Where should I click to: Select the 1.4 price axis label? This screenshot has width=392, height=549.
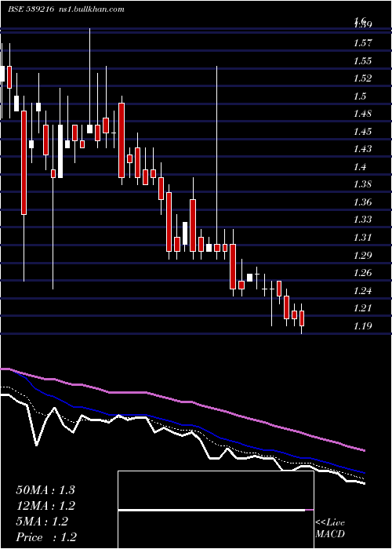(360, 166)
